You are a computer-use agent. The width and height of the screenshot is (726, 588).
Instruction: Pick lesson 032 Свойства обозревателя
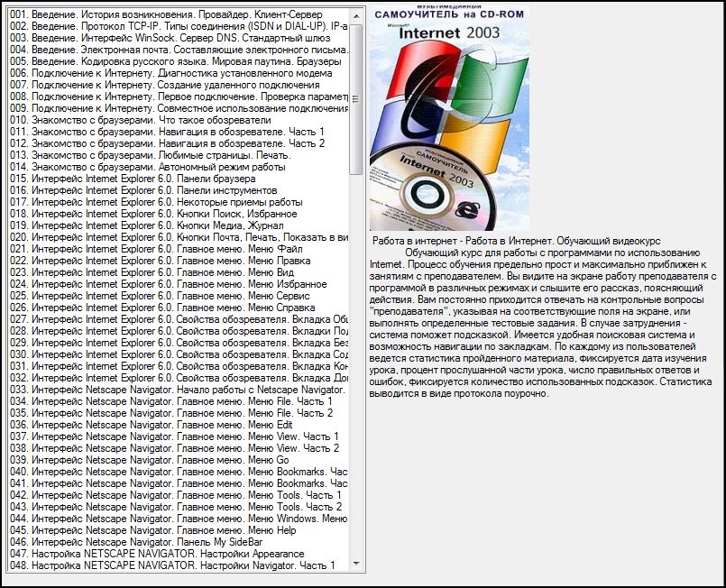(x=179, y=378)
